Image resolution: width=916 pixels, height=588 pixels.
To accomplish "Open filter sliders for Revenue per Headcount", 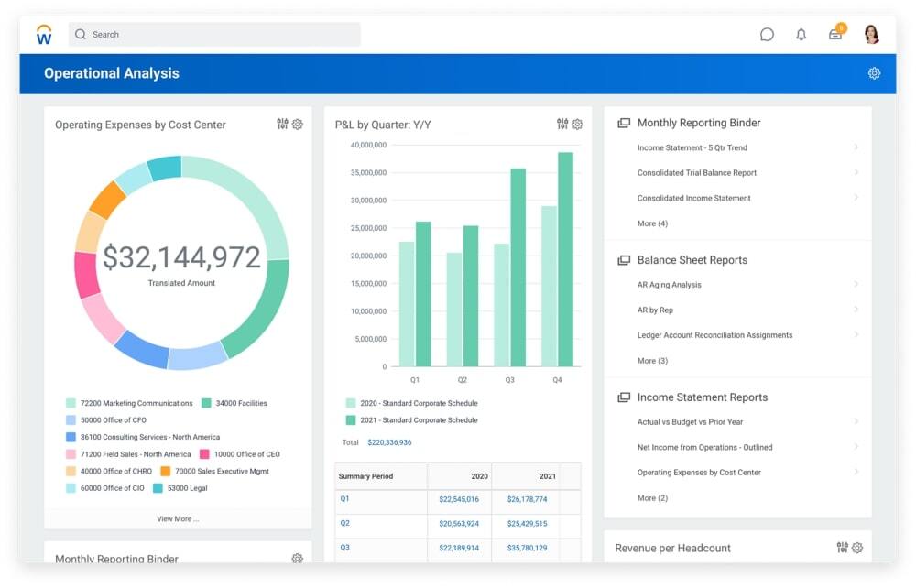I will click(x=843, y=547).
